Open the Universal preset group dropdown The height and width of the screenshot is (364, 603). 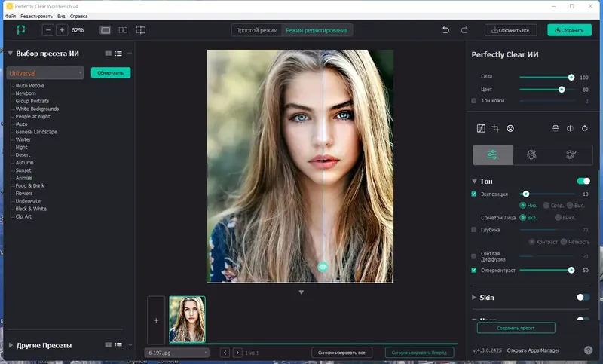(45, 73)
